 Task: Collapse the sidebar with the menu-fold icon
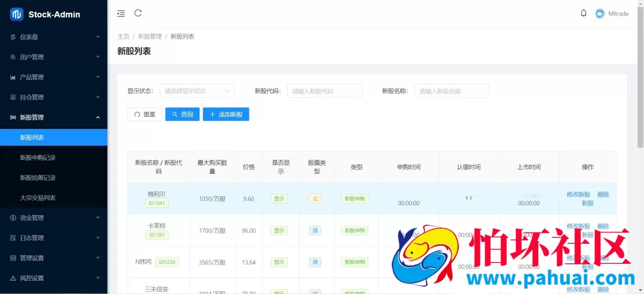tap(121, 13)
